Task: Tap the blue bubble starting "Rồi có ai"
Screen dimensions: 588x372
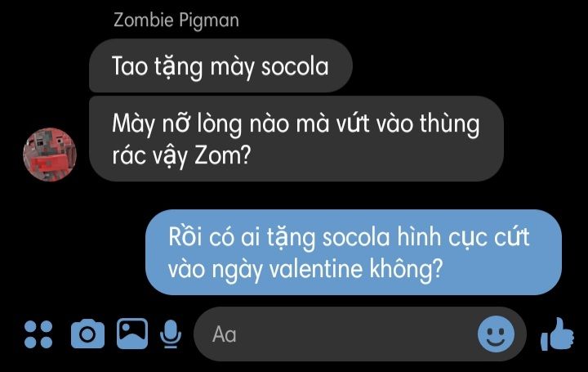Action: click(x=354, y=253)
